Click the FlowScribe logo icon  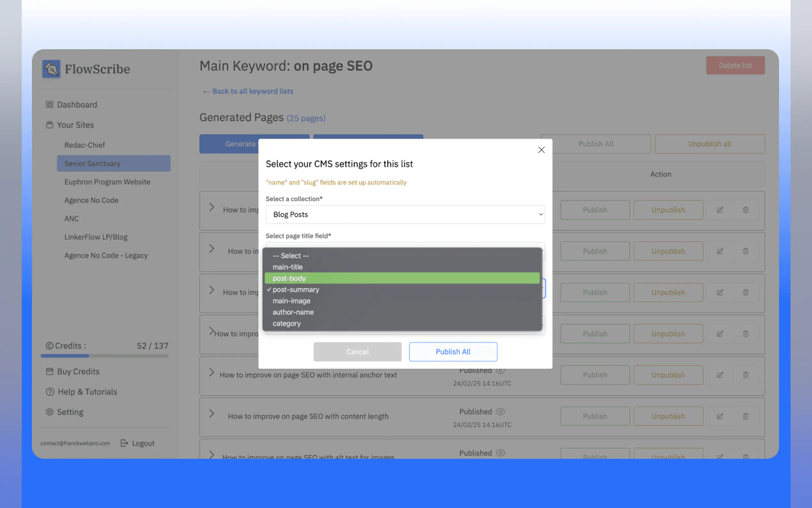51,69
